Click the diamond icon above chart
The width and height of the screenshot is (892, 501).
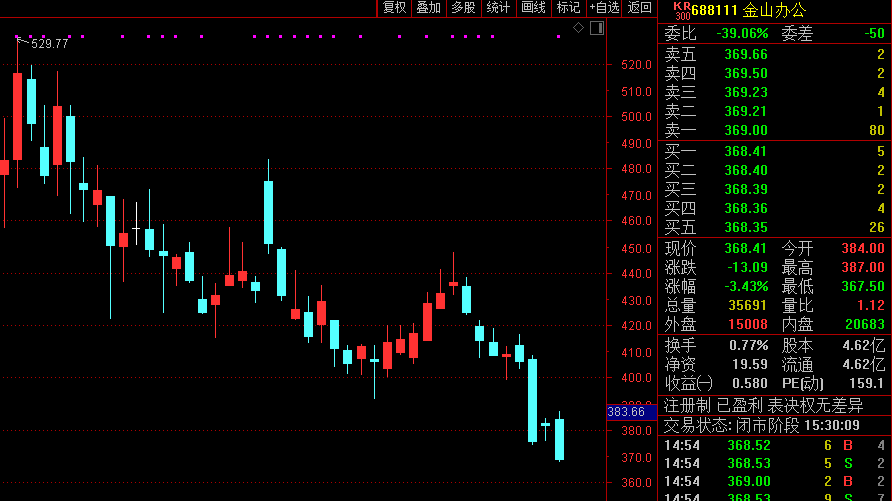[578, 28]
